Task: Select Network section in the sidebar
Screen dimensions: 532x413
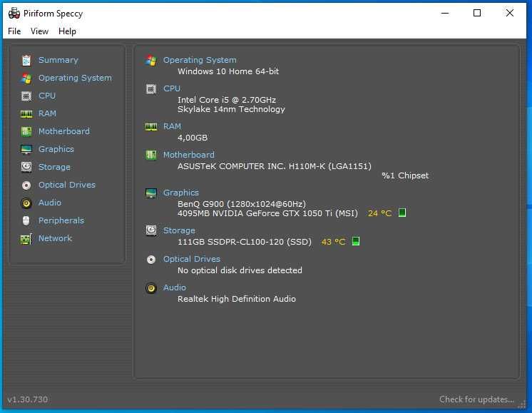Action: coord(56,238)
